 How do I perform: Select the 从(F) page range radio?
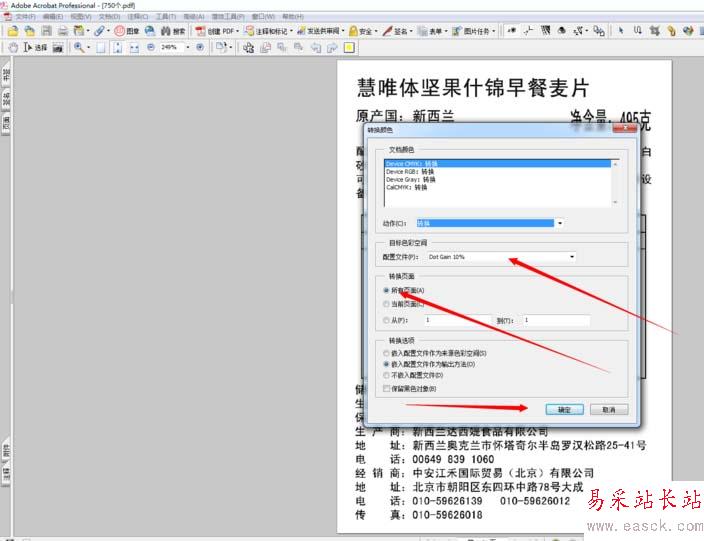click(x=386, y=320)
